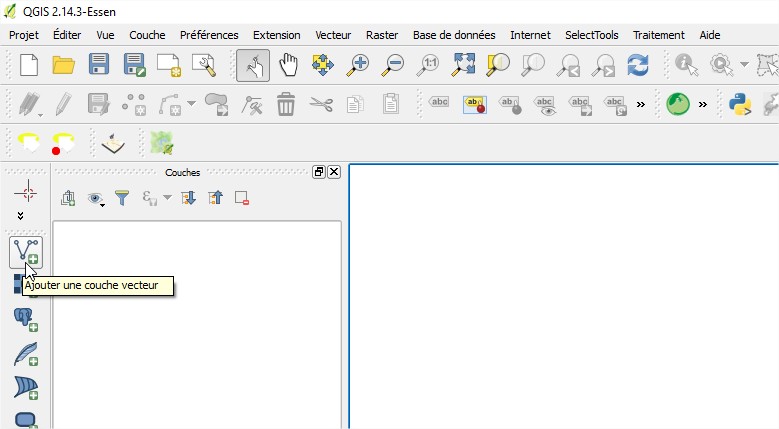
Task: Open filter legend by expression dropdown
Action: pyautogui.click(x=167, y=198)
